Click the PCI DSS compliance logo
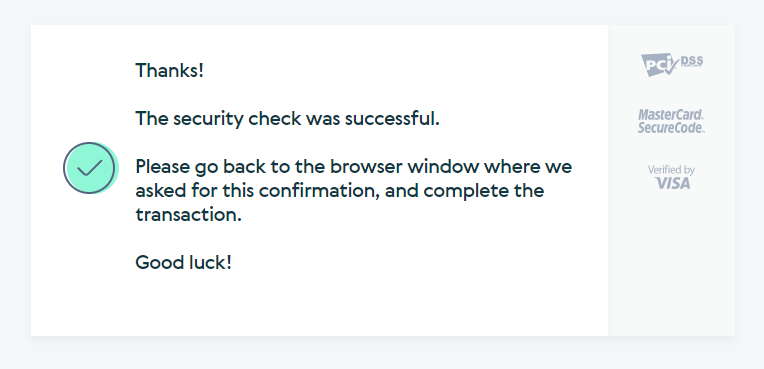The image size is (764, 369). pos(672,64)
